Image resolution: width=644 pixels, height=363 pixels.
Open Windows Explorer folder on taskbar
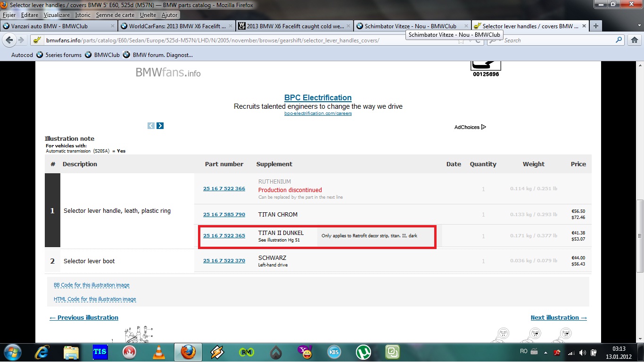tap(71, 353)
